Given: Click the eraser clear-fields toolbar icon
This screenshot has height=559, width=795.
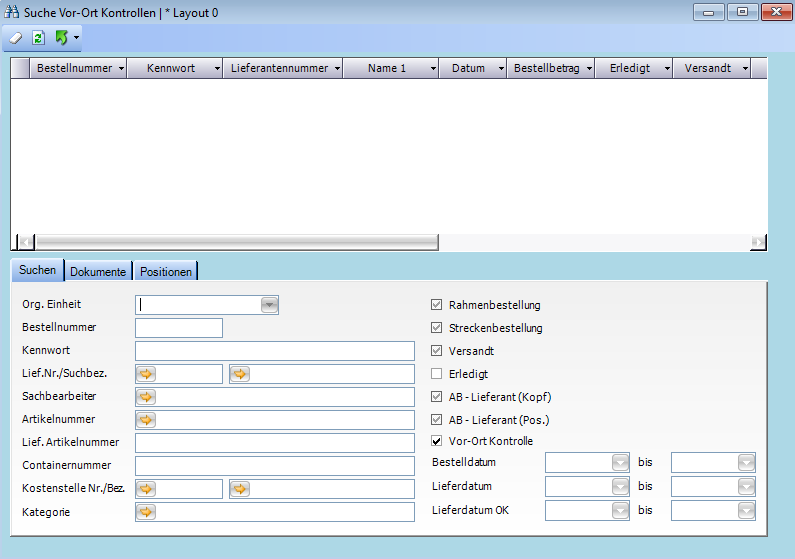Looking at the screenshot, I should [x=15, y=38].
